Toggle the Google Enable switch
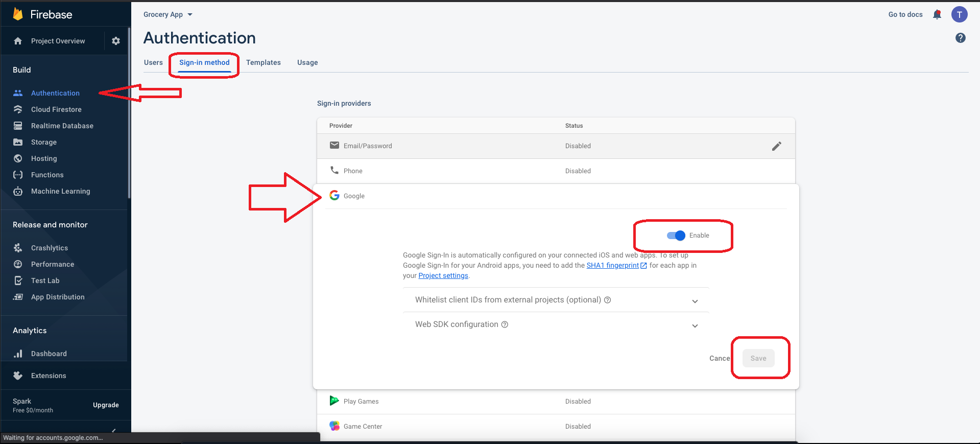 click(676, 236)
